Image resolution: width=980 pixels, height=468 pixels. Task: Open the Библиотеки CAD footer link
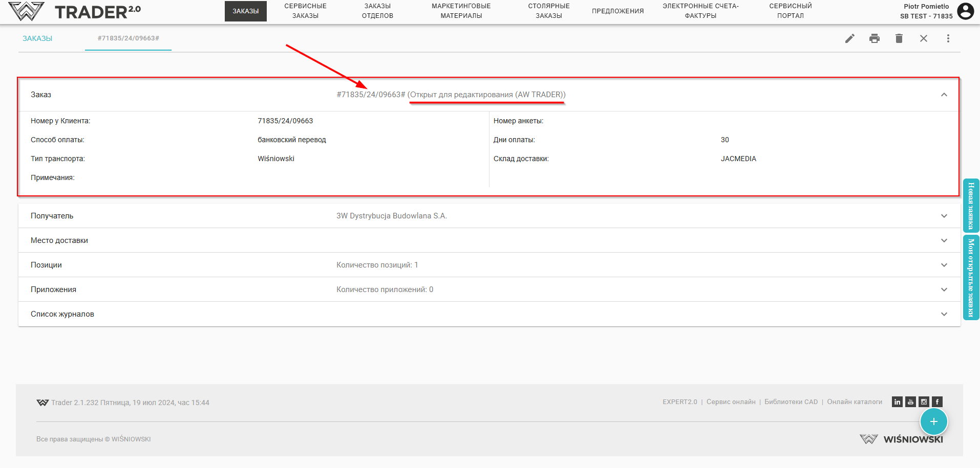pyautogui.click(x=791, y=402)
